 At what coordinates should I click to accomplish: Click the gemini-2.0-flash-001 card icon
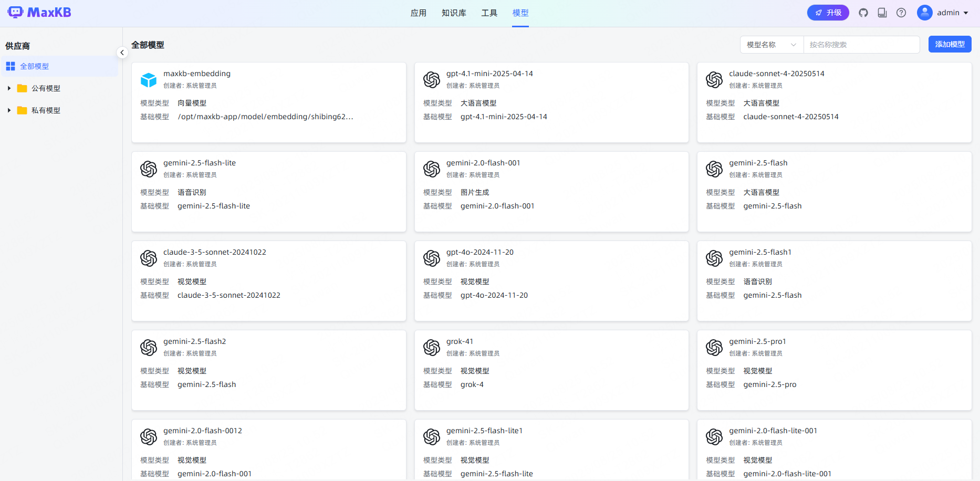pos(432,169)
